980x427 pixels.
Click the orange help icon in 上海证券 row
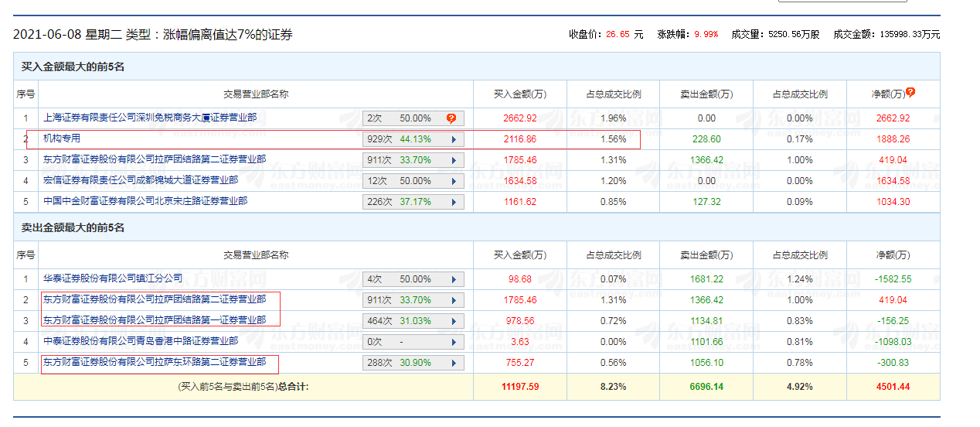pos(451,118)
